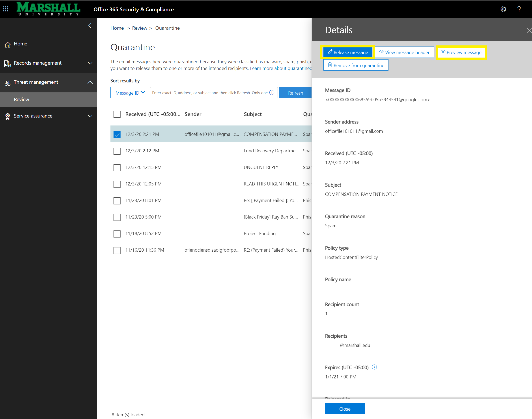Check the 11/23/20 5:00 PM message
The image size is (532, 419).
117,217
